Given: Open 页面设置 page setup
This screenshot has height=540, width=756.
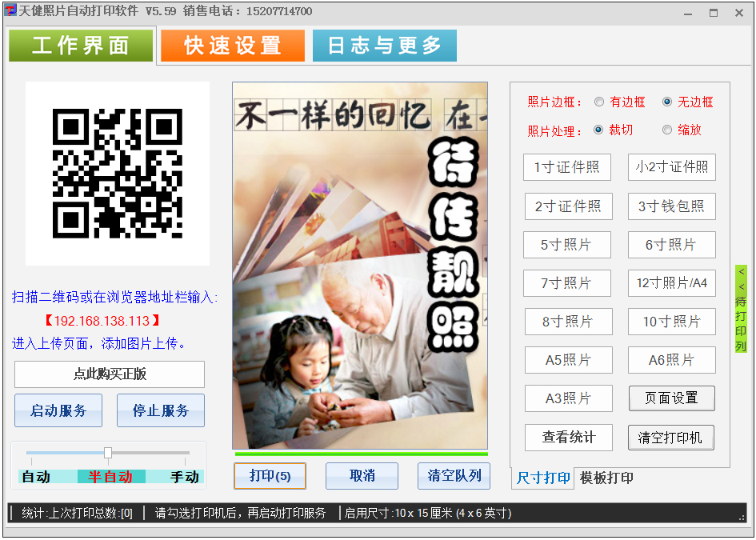Looking at the screenshot, I should pyautogui.click(x=672, y=398).
